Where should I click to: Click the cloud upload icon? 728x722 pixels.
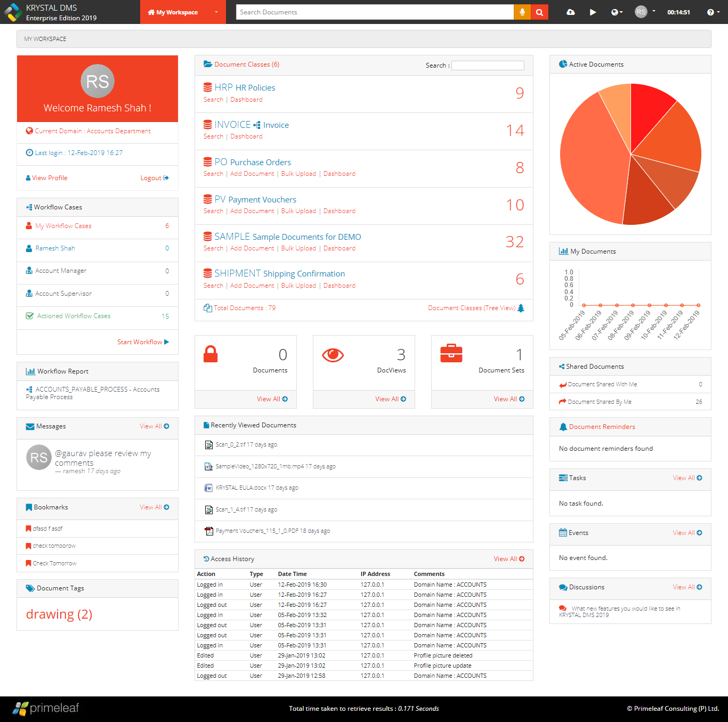(570, 12)
